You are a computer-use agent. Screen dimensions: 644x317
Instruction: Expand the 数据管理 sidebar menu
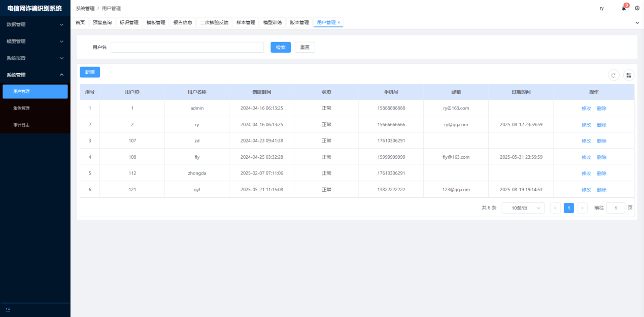pos(35,24)
